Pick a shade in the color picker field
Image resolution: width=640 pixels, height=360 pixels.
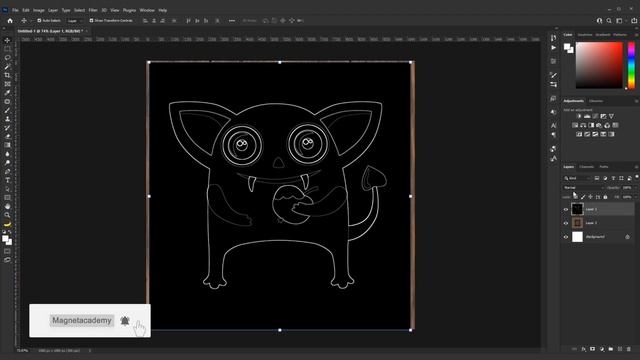(x=599, y=65)
